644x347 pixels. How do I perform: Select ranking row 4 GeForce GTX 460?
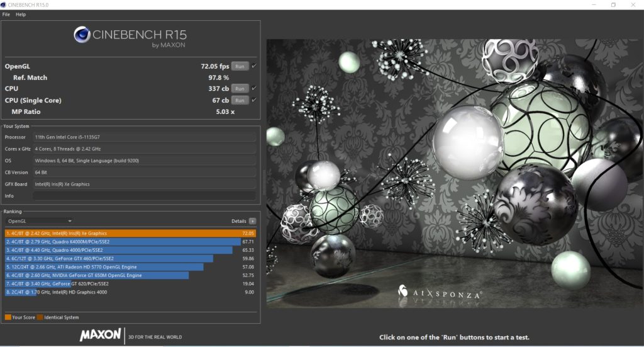click(x=130, y=259)
